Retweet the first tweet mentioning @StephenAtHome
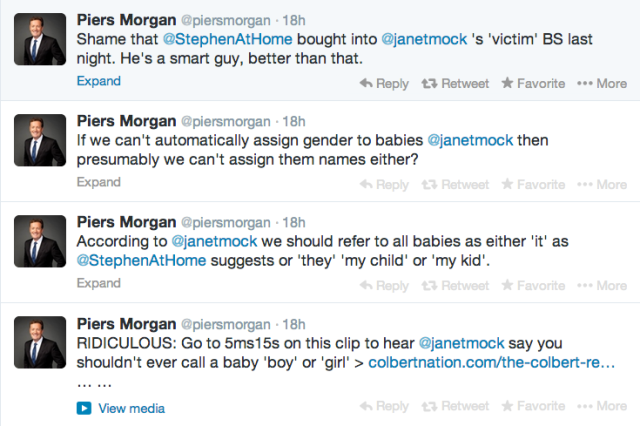 tap(455, 84)
